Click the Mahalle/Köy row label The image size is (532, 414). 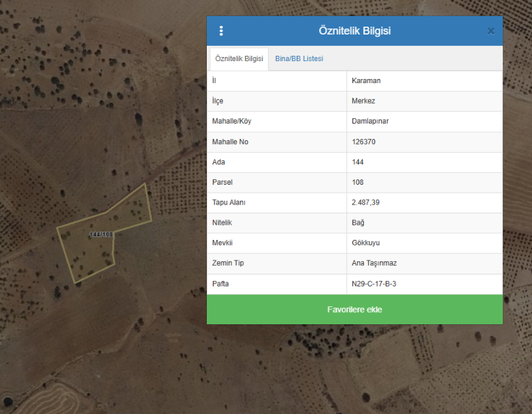click(x=231, y=122)
